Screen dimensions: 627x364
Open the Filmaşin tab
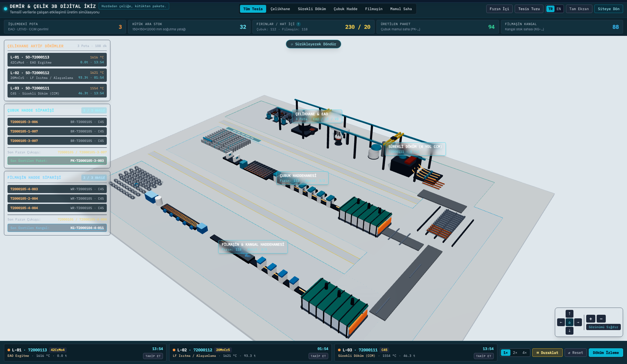coord(374,9)
